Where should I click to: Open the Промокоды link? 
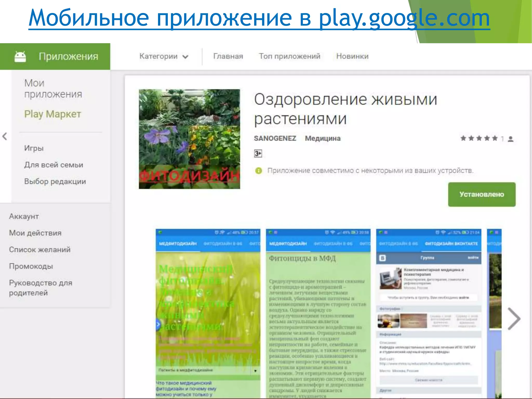pos(31,266)
